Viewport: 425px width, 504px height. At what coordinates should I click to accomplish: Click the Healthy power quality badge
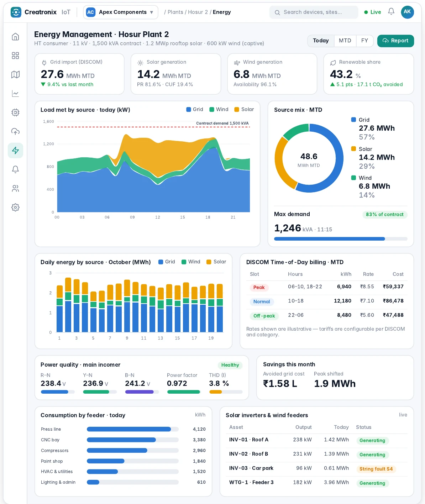tap(230, 365)
